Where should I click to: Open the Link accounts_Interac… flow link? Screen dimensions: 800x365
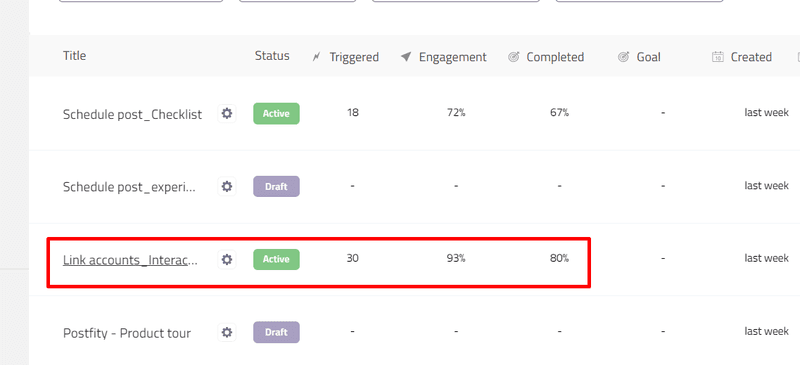130,260
